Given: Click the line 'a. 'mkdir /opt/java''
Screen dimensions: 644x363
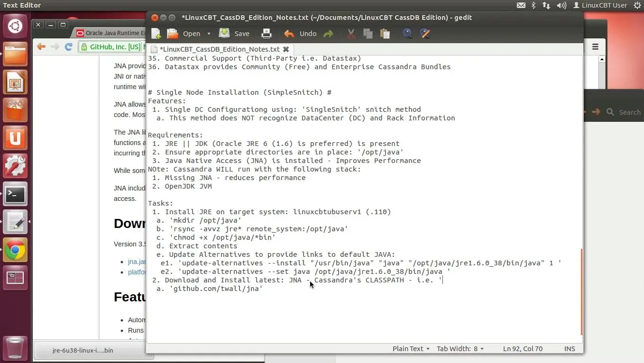Looking at the screenshot, I should pos(199,220).
